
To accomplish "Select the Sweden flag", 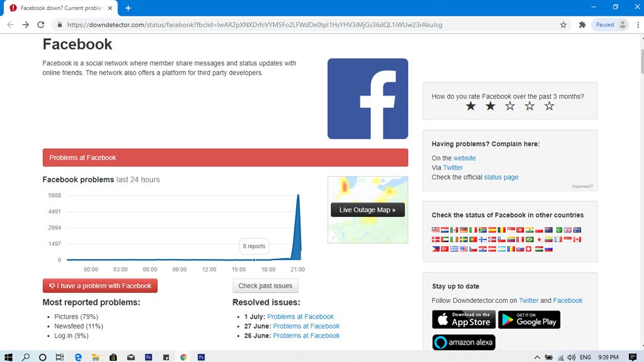I will point(464,239).
